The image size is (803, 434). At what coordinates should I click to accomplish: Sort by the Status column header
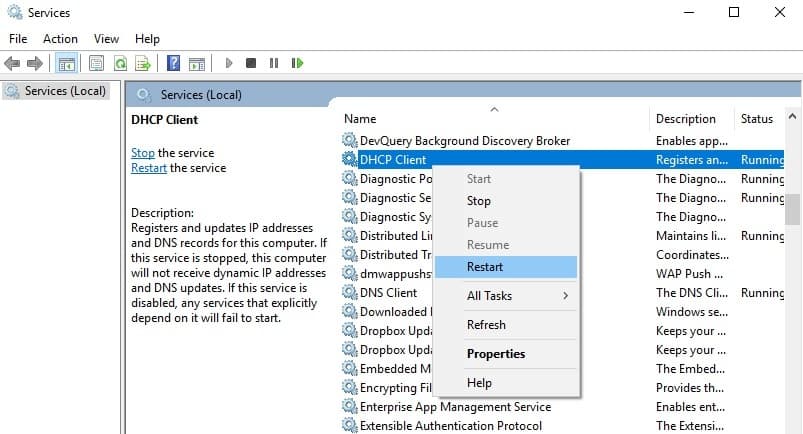(759, 118)
